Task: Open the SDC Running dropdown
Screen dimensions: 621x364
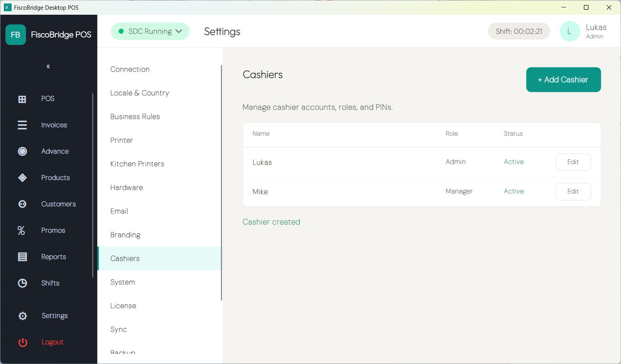Action: (x=150, y=31)
